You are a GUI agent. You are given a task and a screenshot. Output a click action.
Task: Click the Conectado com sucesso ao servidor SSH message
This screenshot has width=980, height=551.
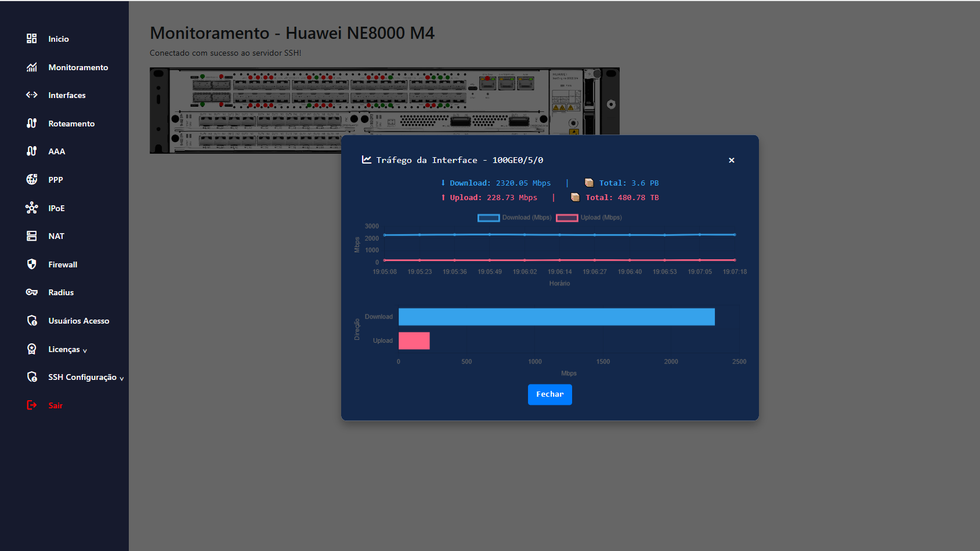coord(226,53)
